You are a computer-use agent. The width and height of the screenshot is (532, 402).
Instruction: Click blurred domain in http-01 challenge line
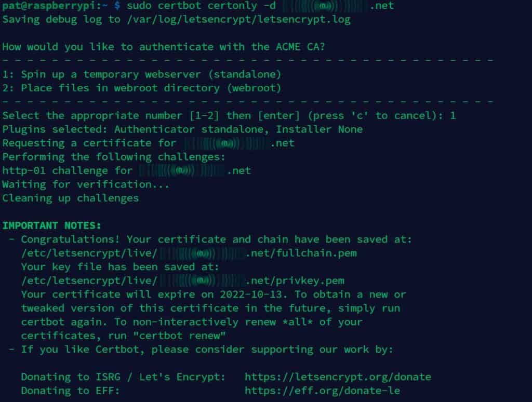(x=195, y=171)
